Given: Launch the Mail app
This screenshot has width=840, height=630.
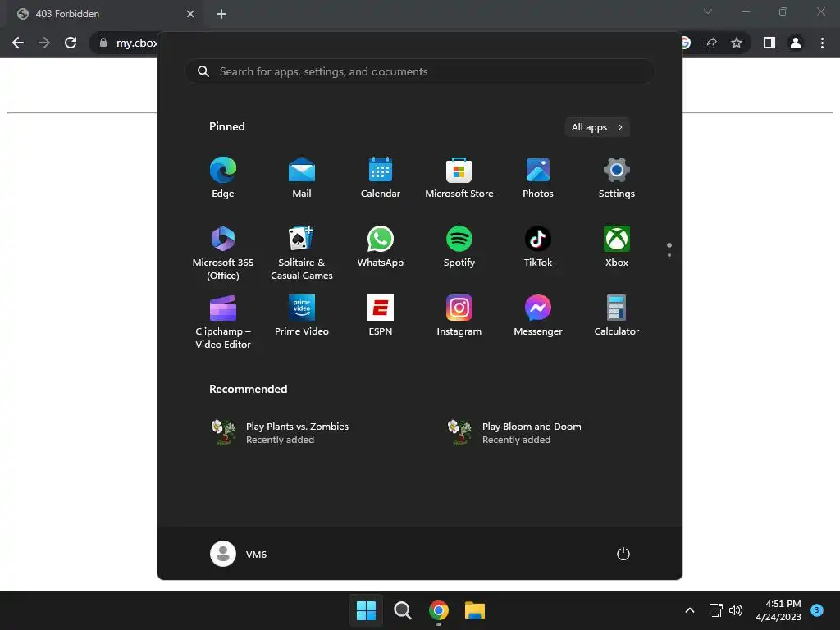Looking at the screenshot, I should click(x=302, y=177).
